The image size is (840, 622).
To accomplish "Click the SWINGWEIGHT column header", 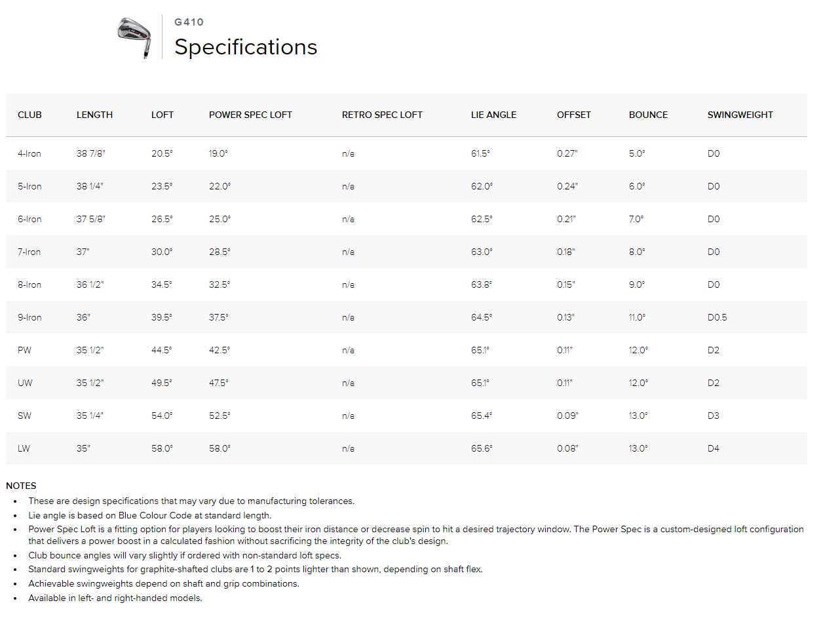I will click(x=740, y=115).
